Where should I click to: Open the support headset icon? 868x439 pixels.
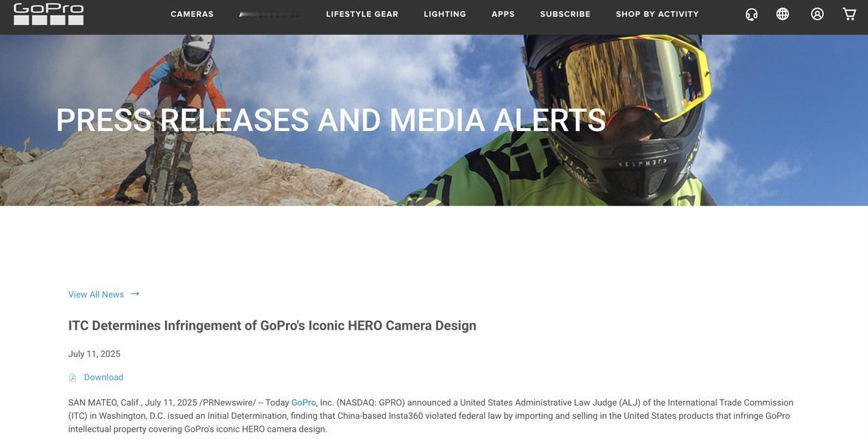[751, 14]
